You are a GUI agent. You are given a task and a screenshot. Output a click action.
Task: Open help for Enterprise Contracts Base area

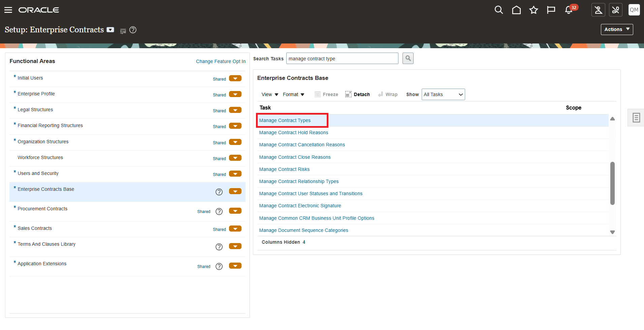tap(219, 192)
